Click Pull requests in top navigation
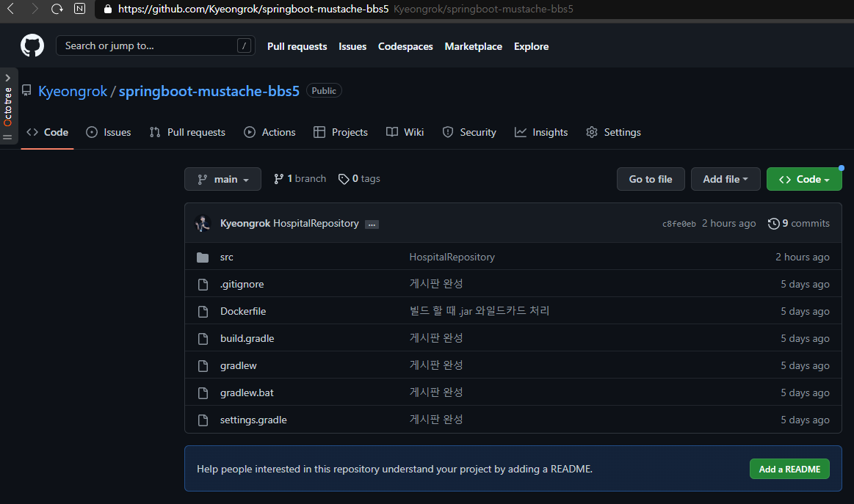Image resolution: width=854 pixels, height=504 pixels. 297,46
